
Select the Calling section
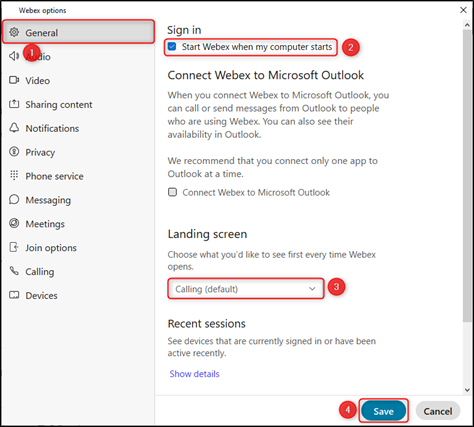79,272
